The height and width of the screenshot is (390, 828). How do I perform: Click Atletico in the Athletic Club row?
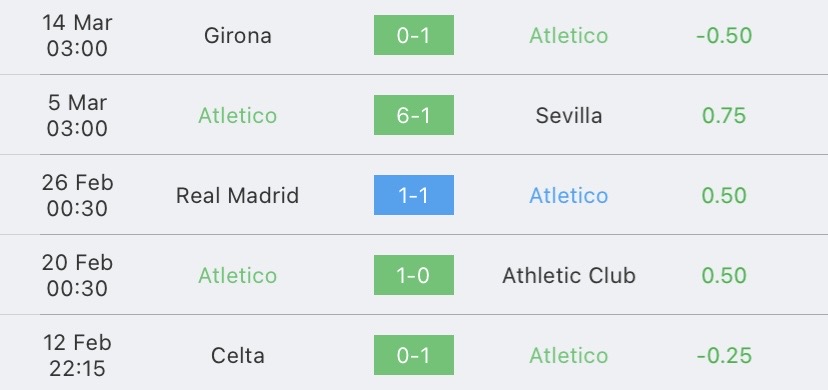pos(238,275)
